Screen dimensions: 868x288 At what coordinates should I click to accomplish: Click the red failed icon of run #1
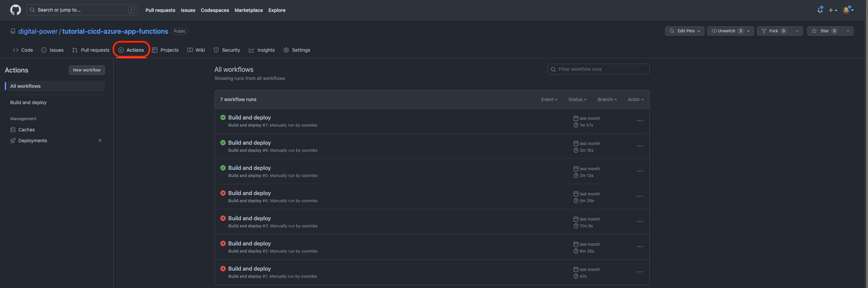223,269
